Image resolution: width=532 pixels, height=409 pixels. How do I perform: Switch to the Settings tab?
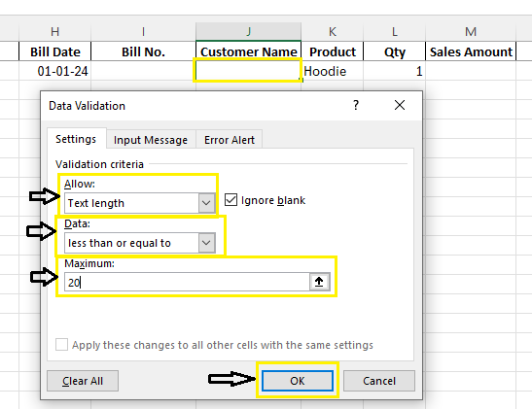coord(76,139)
